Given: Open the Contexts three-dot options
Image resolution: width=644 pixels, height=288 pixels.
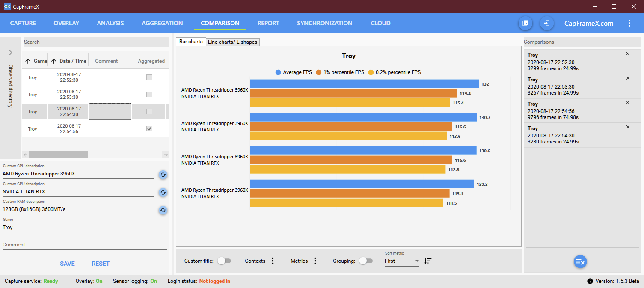Looking at the screenshot, I should pos(273,261).
